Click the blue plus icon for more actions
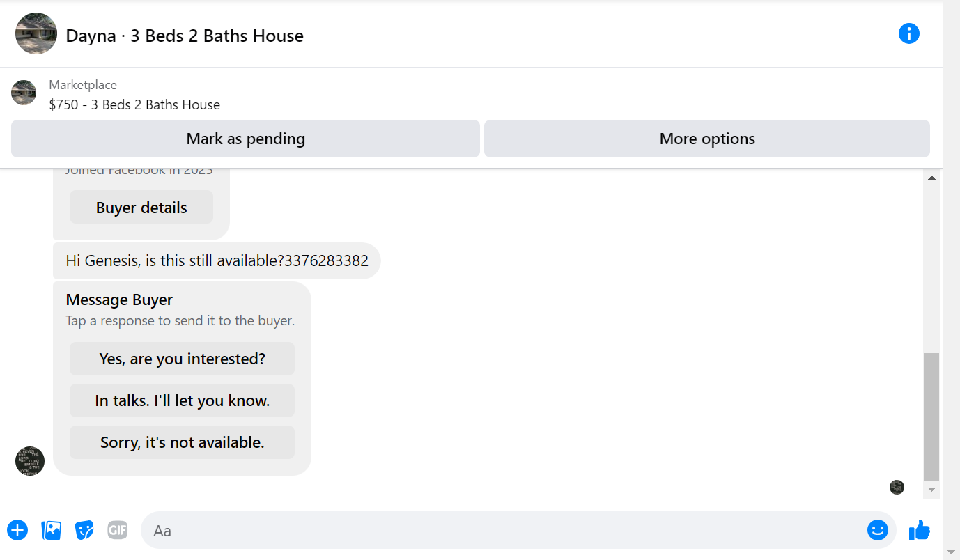This screenshot has width=960, height=560. point(17,530)
